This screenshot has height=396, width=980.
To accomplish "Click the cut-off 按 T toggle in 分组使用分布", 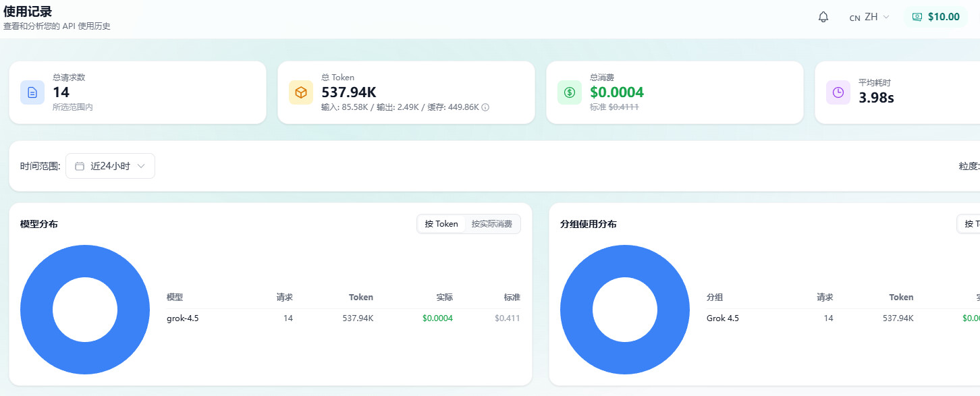I will tap(969, 224).
